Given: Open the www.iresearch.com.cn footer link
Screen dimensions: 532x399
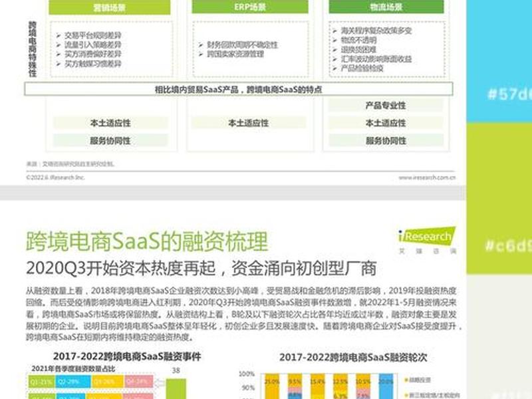Looking at the screenshot, I should (x=427, y=178).
